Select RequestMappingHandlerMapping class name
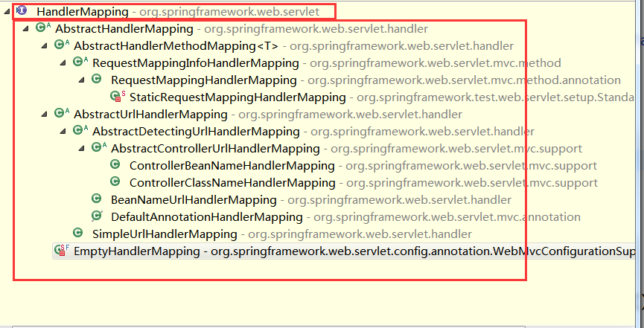This screenshot has width=644, height=328. click(x=204, y=80)
